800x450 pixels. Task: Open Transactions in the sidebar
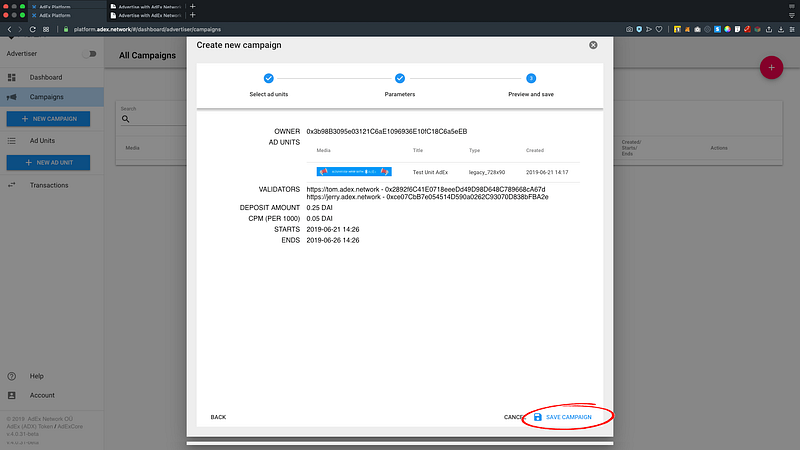[52, 185]
